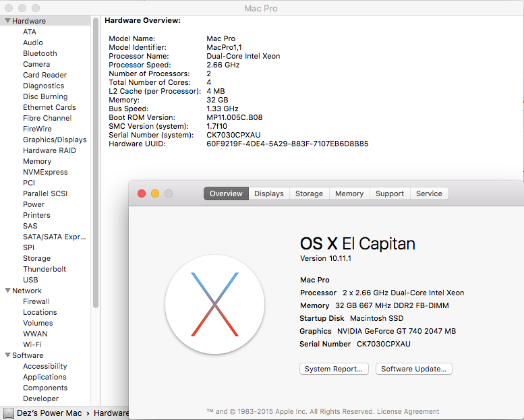
Task: Select SAS in the sidebar
Action: point(30,226)
